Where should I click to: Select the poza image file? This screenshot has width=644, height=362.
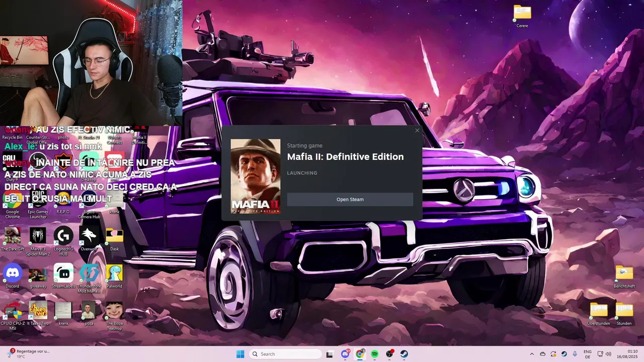(x=89, y=313)
